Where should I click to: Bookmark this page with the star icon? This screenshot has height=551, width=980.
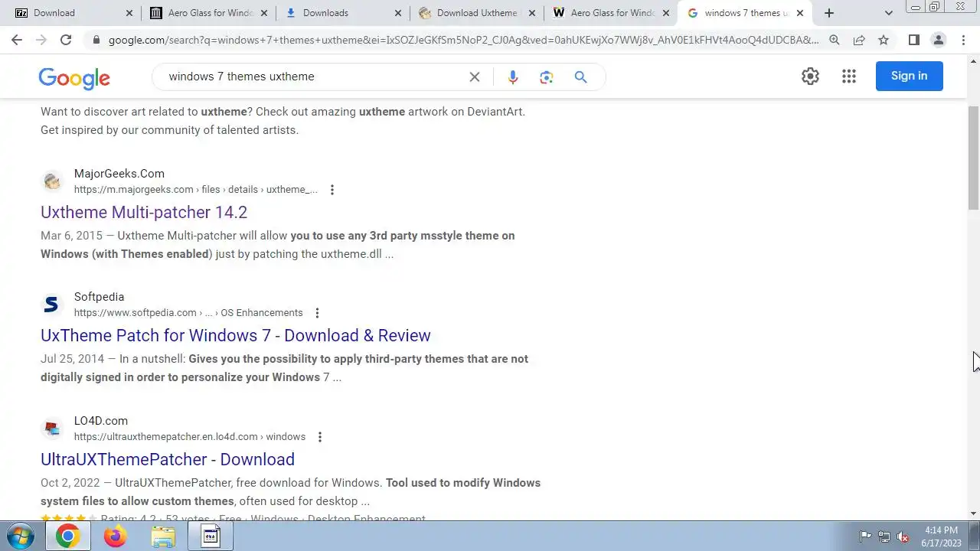[x=884, y=40]
